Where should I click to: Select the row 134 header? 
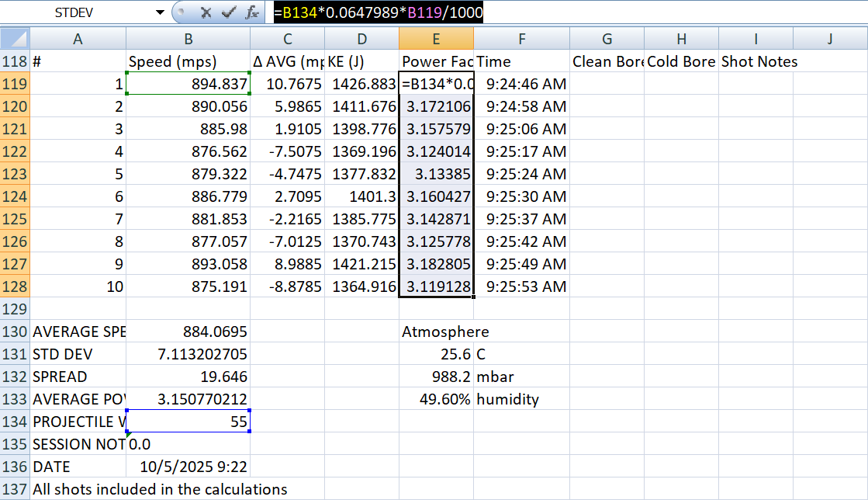15,422
